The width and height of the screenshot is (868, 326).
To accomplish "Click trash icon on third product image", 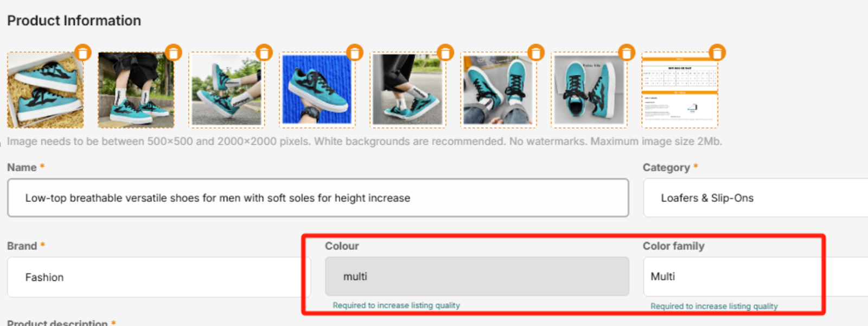I will 264,53.
